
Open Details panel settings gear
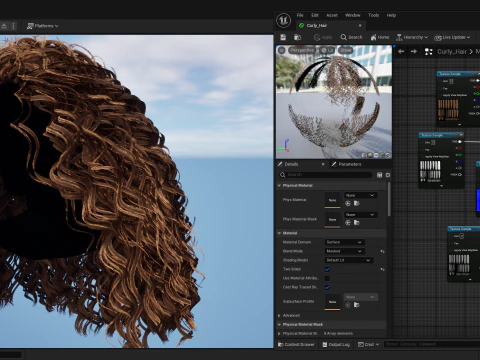[388, 175]
